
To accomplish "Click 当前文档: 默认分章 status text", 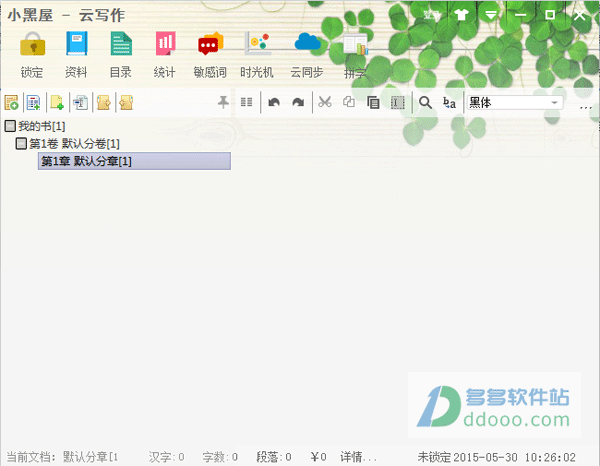I will pos(62,457).
